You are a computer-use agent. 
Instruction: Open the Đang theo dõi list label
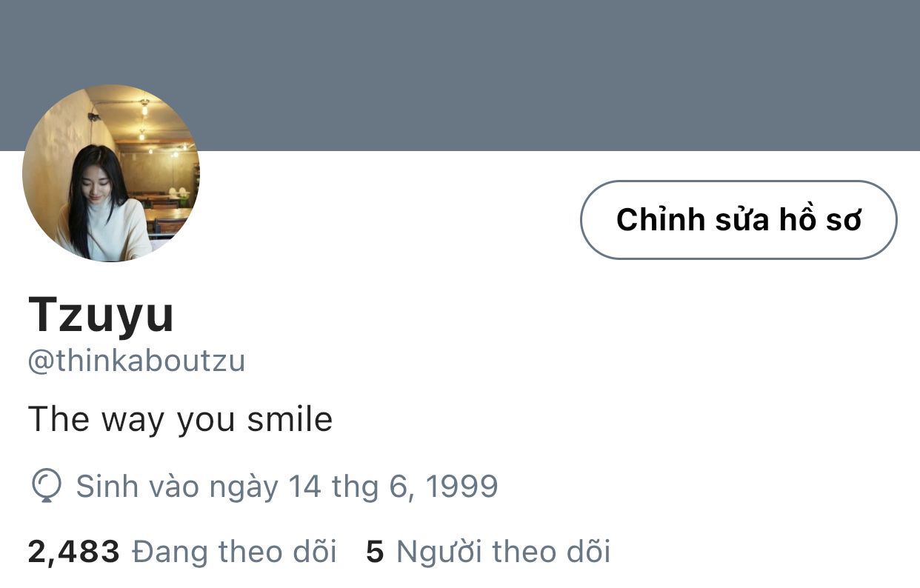(234, 552)
